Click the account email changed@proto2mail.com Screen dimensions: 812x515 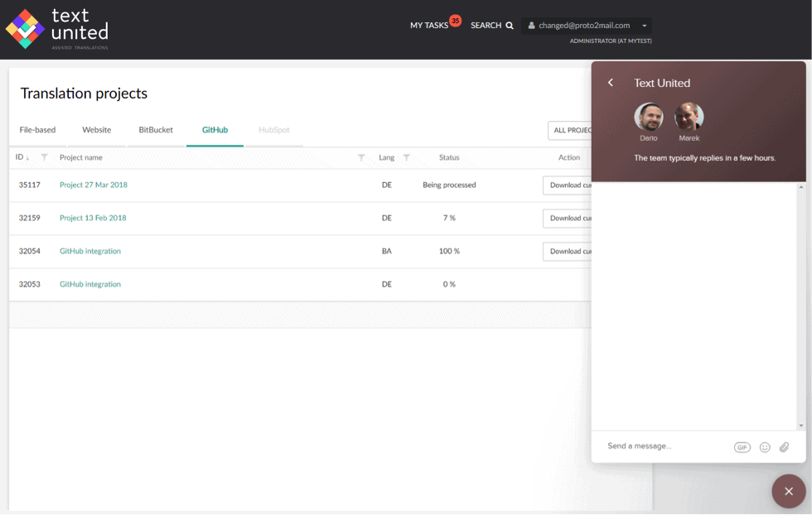[x=584, y=26]
